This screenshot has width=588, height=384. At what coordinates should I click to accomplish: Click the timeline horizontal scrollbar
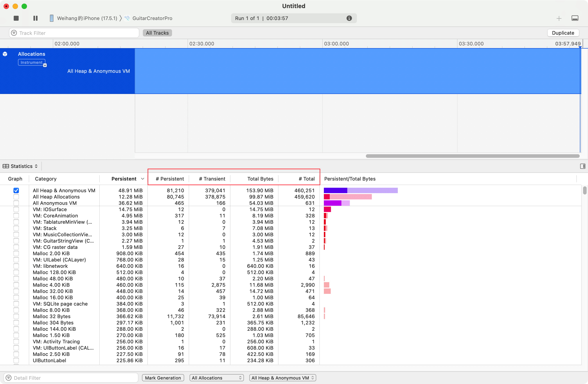[472, 156]
